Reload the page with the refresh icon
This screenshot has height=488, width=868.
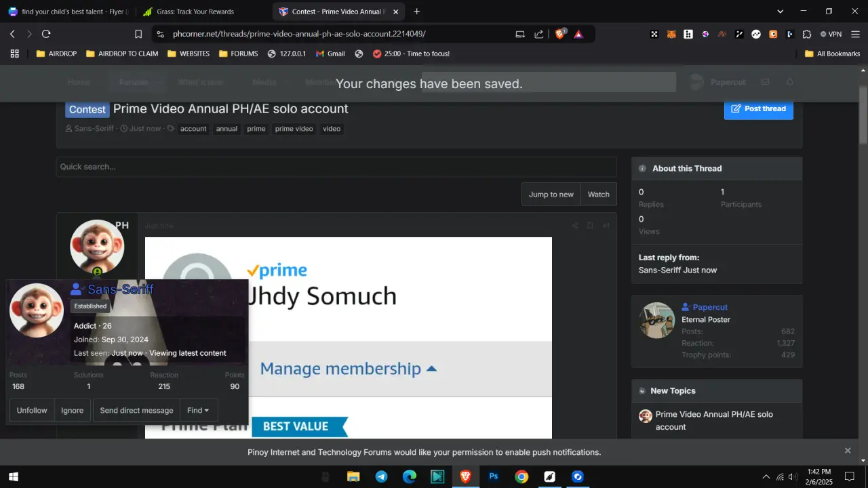pyautogui.click(x=46, y=34)
